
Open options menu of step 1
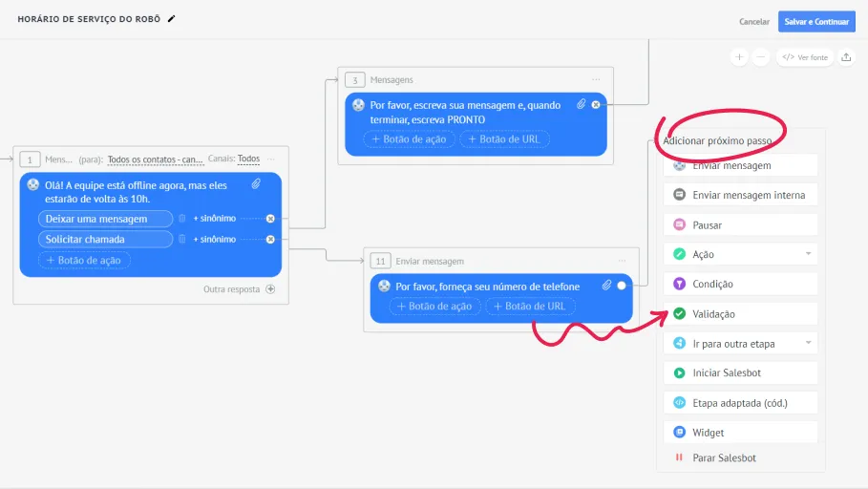coord(270,159)
